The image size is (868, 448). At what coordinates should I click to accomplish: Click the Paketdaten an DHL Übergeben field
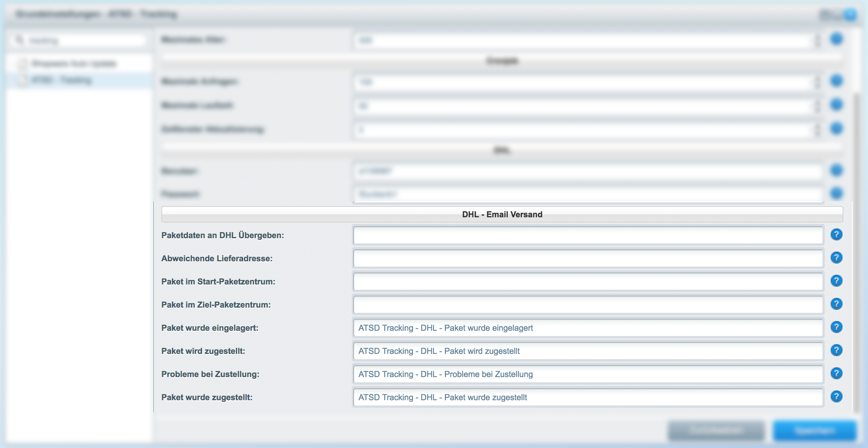tap(588, 235)
